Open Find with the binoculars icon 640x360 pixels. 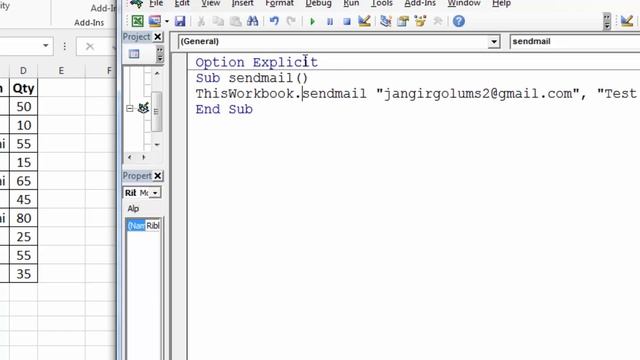253,21
